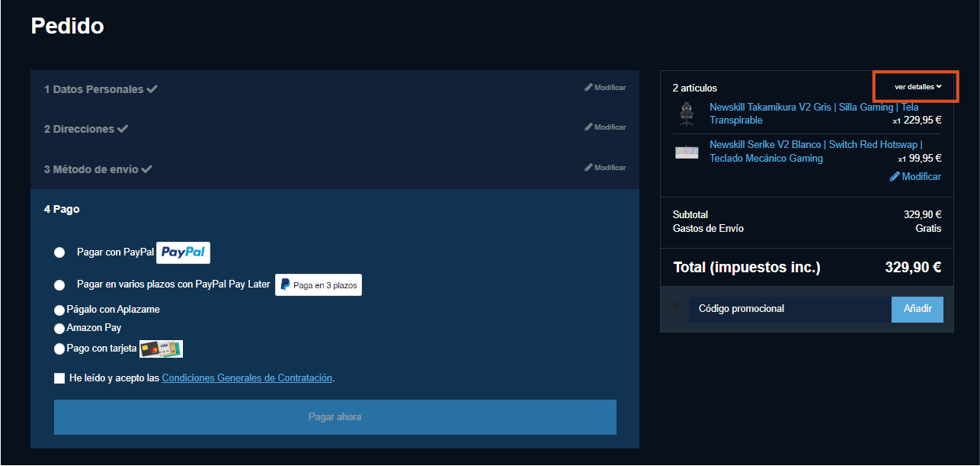Select 'Págalo con Aplazame' payment option
This screenshot has height=466, width=980.
click(59, 310)
